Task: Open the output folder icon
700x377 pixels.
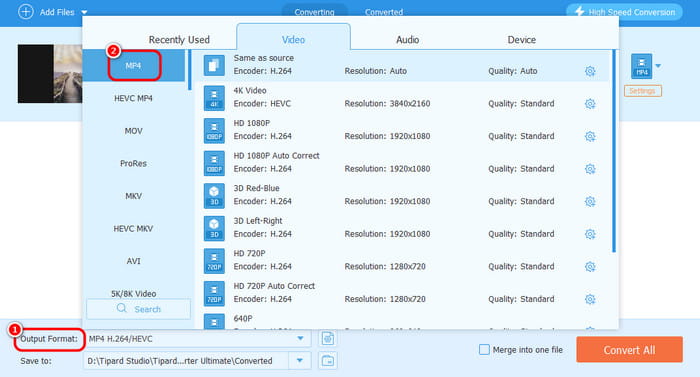Action: 328,360
